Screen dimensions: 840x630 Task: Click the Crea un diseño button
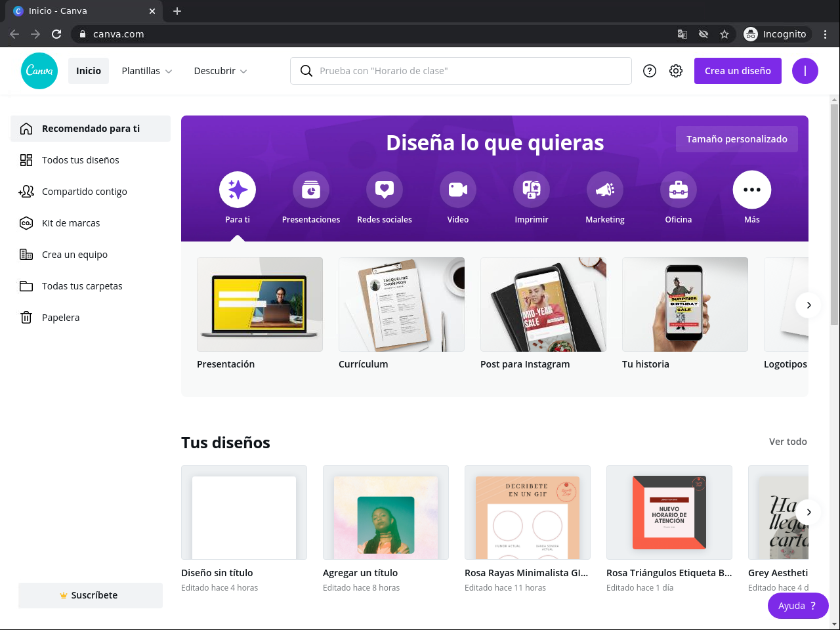[x=738, y=71]
